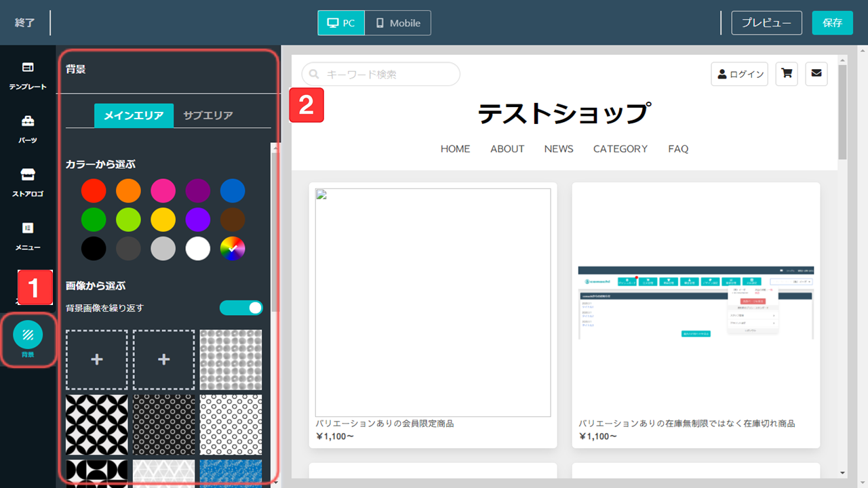868x488 pixels.
Task: Click the preview scrollbar down arrow
Action: [x=842, y=472]
